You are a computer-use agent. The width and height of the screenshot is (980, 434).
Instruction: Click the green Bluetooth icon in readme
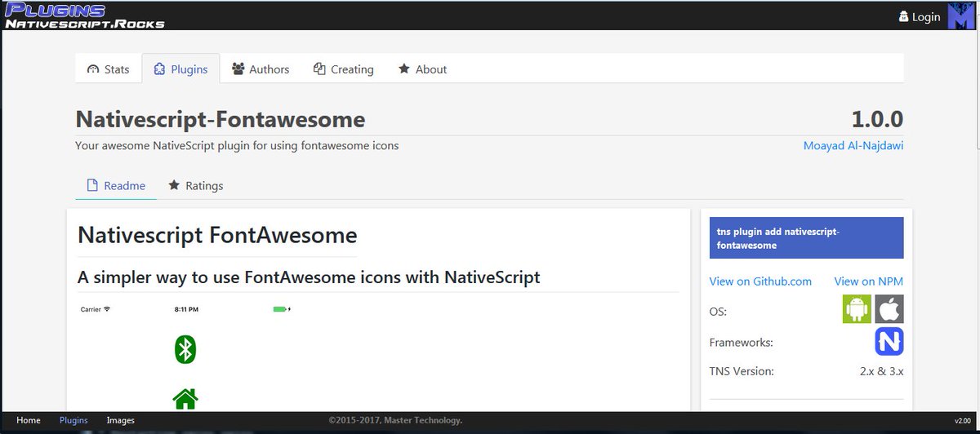(185, 349)
